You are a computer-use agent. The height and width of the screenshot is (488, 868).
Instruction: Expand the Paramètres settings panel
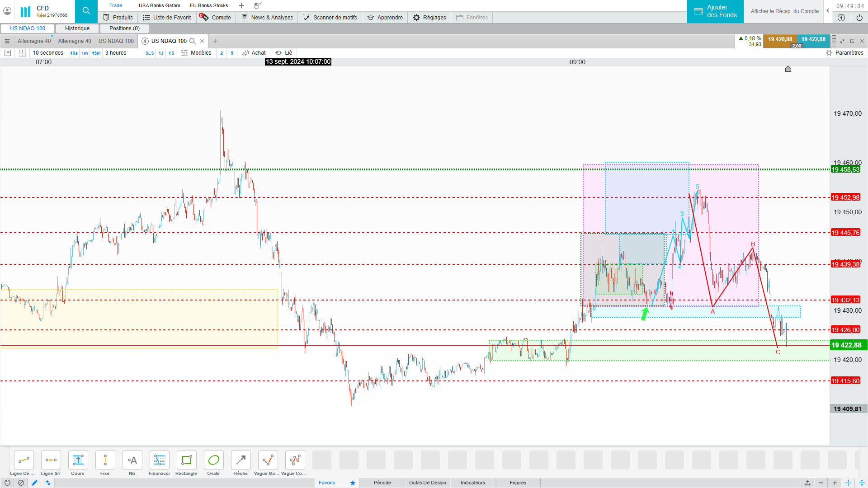844,53
